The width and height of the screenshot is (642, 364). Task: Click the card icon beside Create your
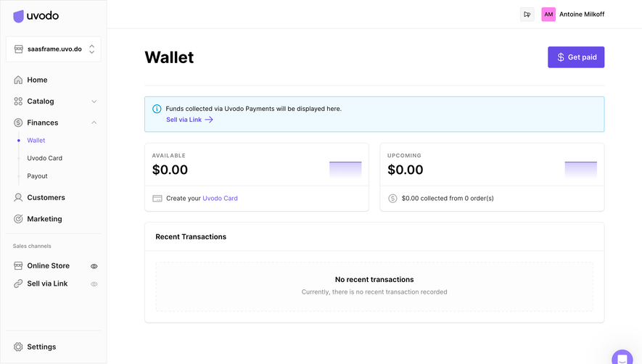tap(157, 198)
